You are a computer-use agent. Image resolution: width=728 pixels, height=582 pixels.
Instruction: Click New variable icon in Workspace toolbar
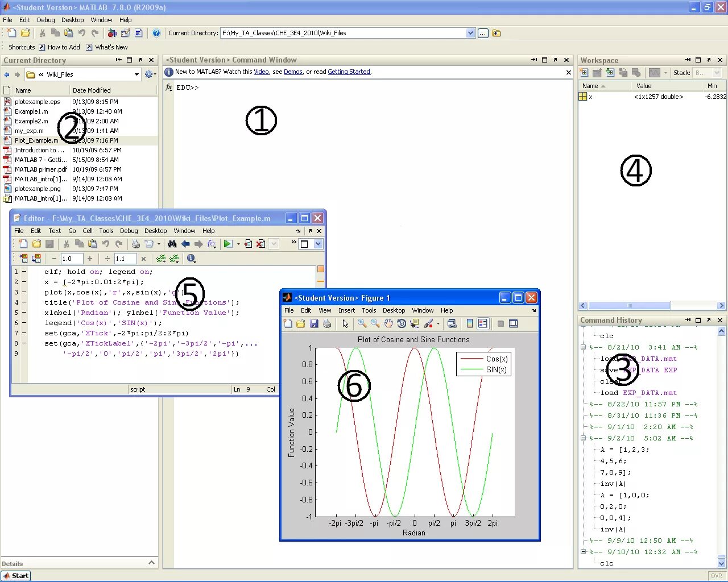click(584, 73)
